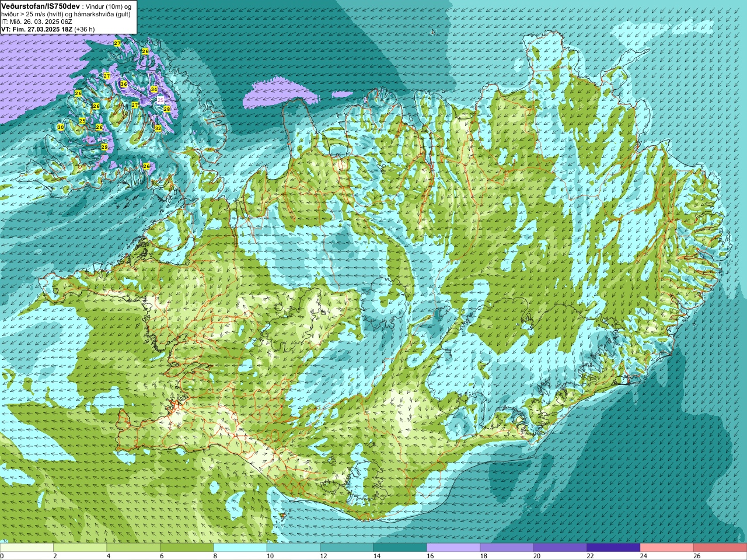Click the legend scale value 16
The image size is (747, 560).
(x=430, y=556)
